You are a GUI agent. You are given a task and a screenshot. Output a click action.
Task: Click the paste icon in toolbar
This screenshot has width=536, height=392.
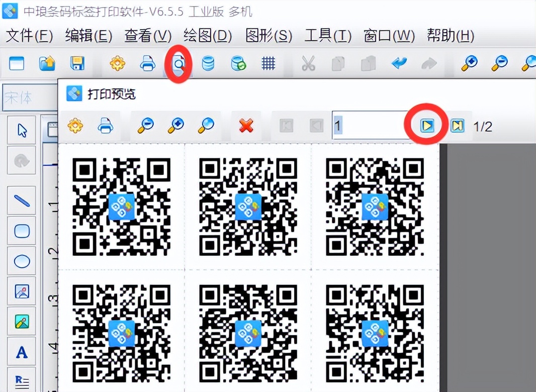[369, 63]
